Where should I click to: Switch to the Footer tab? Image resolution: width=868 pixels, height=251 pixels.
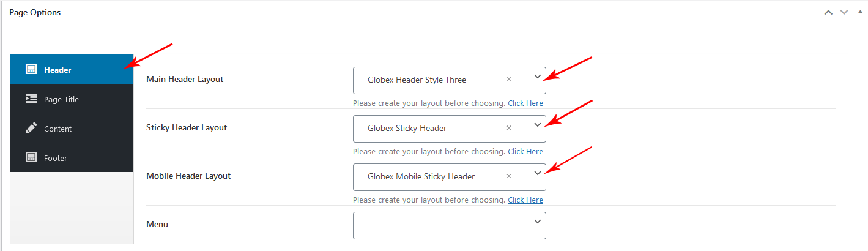pyautogui.click(x=55, y=158)
